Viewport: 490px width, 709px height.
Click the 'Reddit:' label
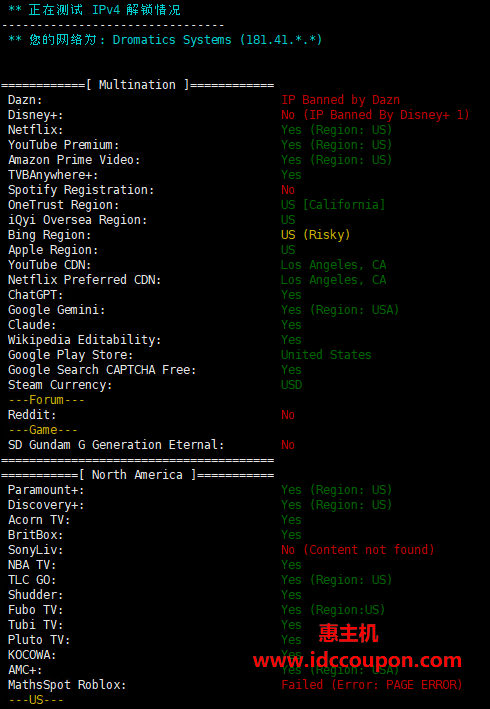click(32, 415)
